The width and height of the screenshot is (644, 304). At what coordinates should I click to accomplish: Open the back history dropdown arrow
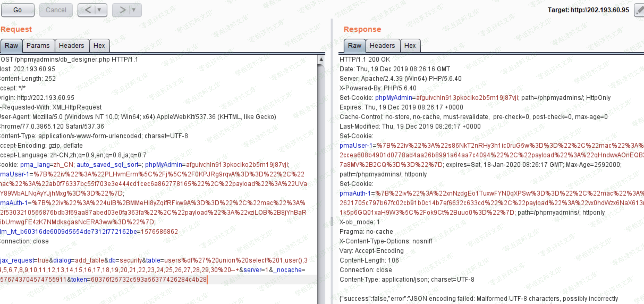(99, 10)
